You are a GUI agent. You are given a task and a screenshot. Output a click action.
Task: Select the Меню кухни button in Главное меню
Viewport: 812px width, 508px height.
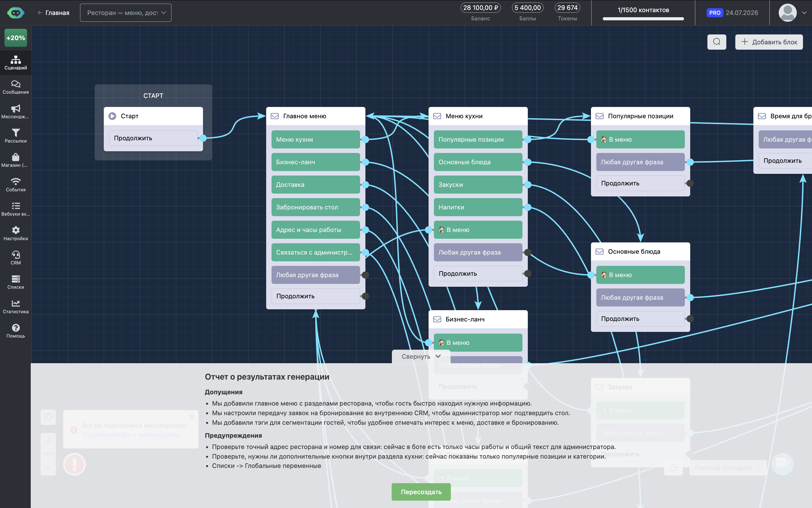[x=316, y=139]
